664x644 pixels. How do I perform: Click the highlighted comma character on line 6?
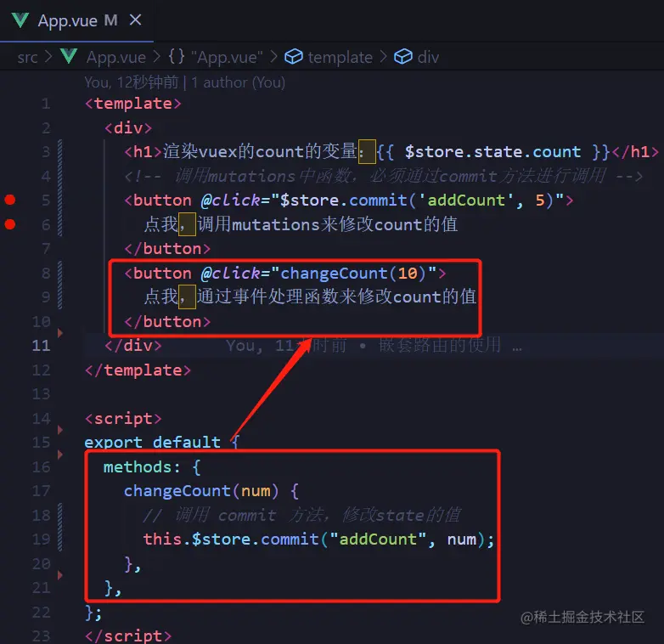pos(187,224)
